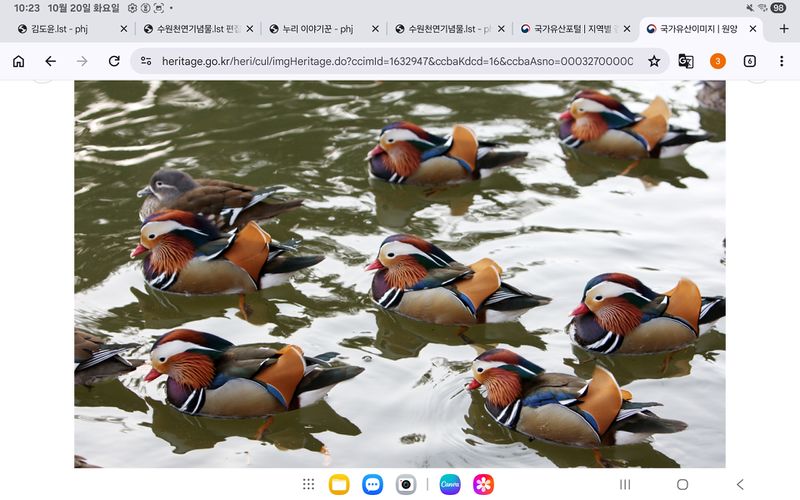
Task: Select the 국가유산이미지 원앙 tab
Action: click(694, 29)
